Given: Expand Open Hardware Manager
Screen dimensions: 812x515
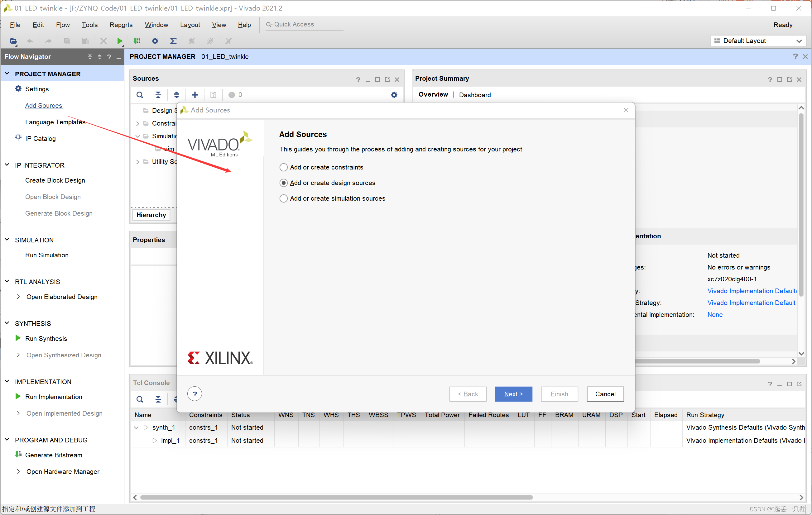Looking at the screenshot, I should coord(18,471).
